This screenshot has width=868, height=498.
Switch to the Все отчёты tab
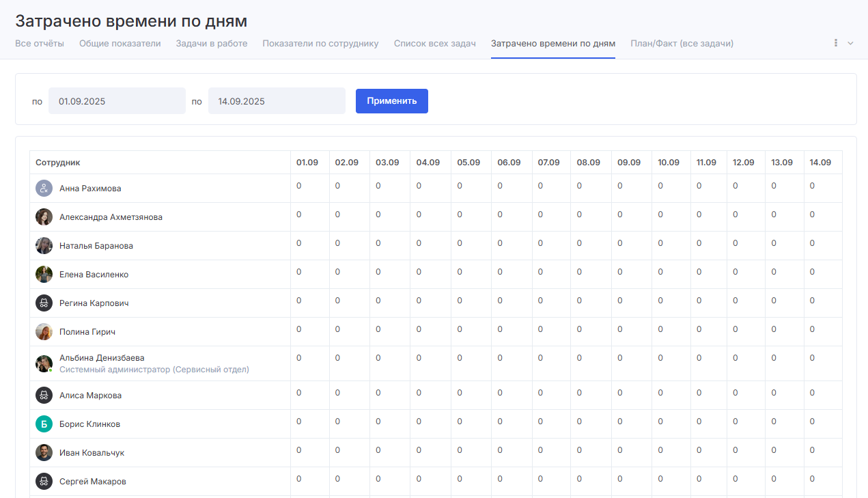pyautogui.click(x=40, y=44)
